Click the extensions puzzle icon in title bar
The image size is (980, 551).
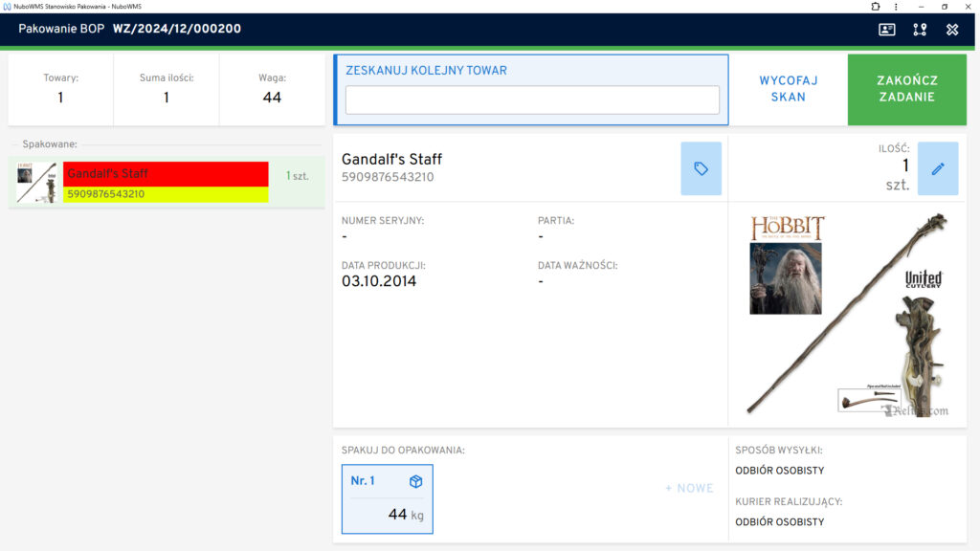click(x=876, y=6)
